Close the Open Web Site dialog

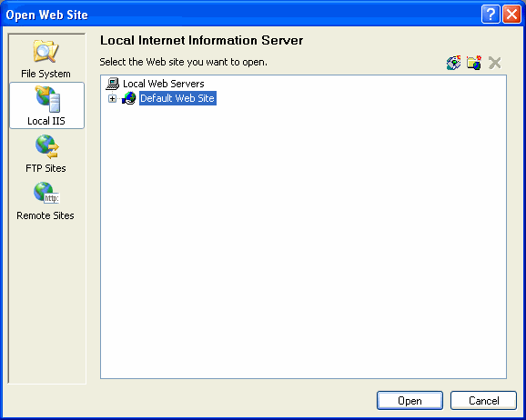coord(511,15)
